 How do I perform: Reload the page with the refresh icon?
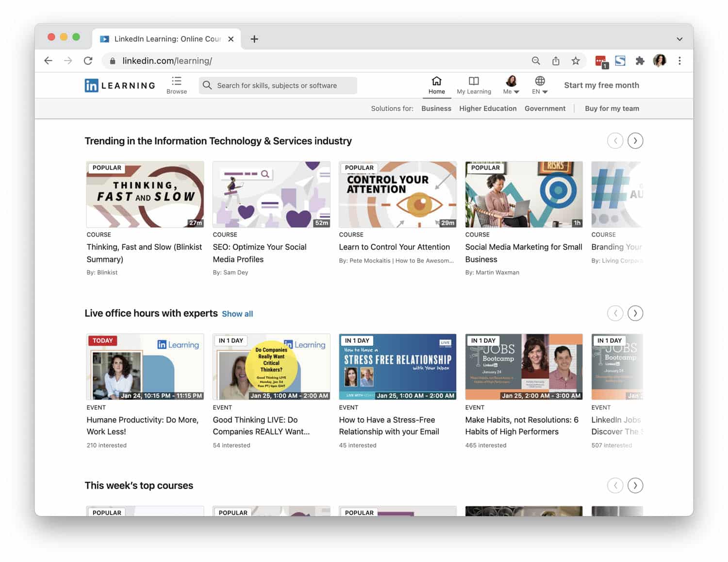click(x=88, y=61)
